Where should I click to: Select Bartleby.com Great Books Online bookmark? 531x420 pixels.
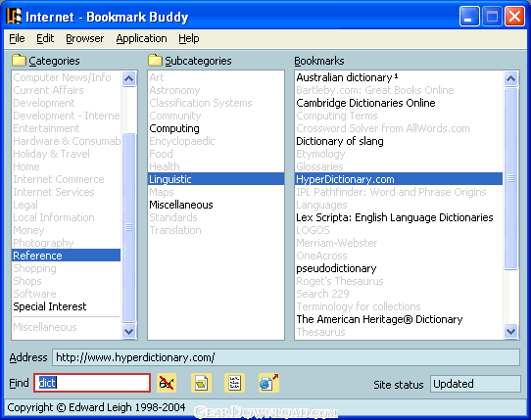tap(399, 90)
